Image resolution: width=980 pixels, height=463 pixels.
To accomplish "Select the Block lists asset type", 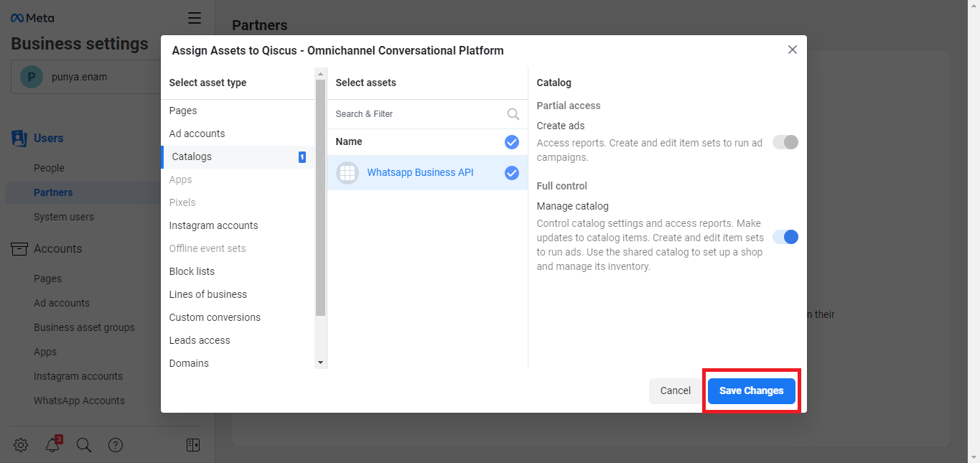I will 238,271.
